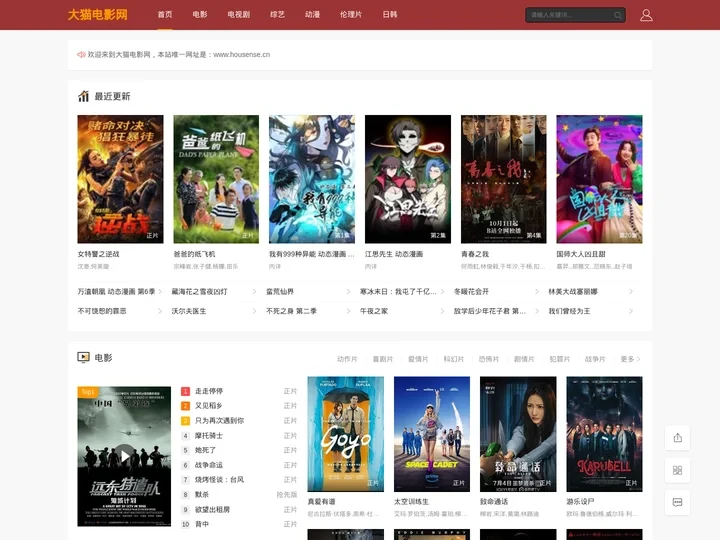Open the 江思先生 poster
The width and height of the screenshot is (720, 540).
pos(408,179)
